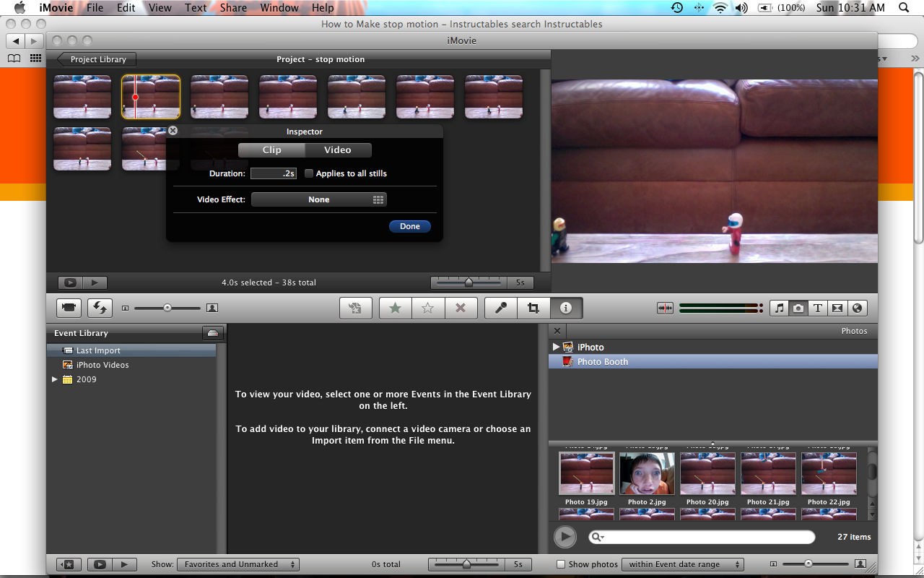Viewport: 924px width, 578px height.
Task: Open the Help menu
Action: tap(323, 8)
